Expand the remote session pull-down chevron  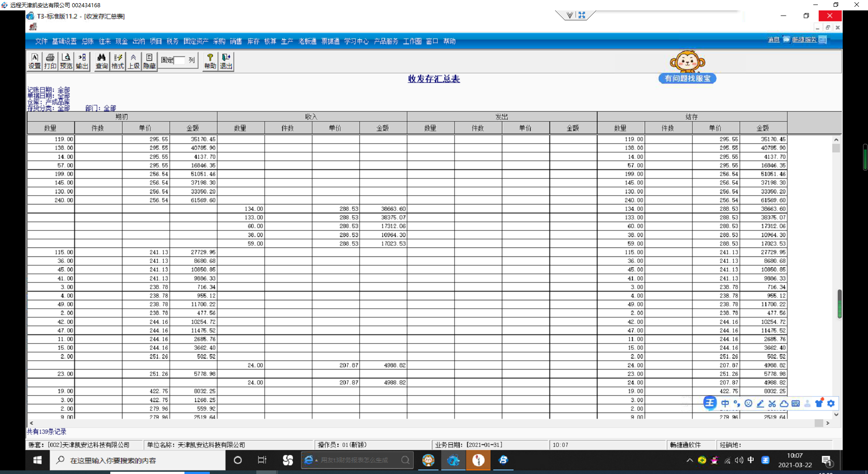point(570,15)
